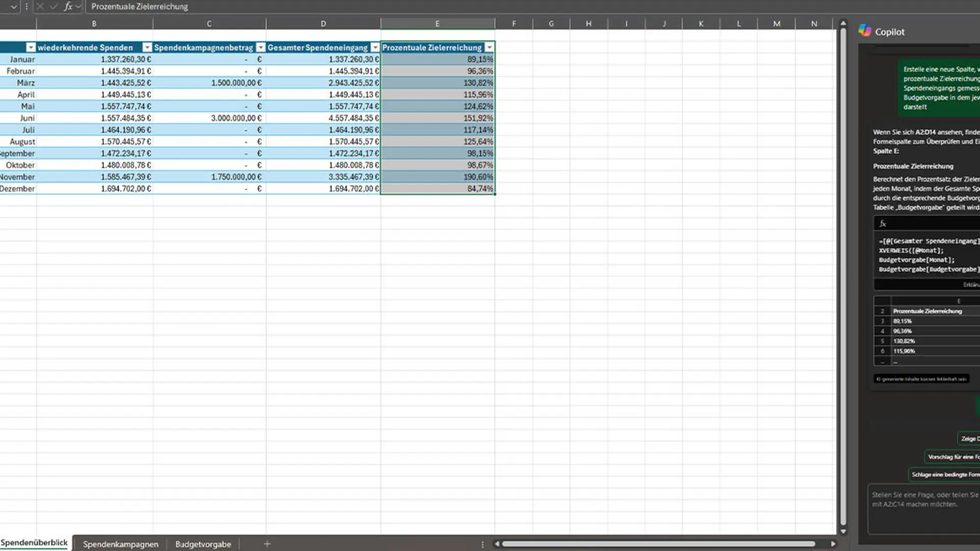Screen dimensions: 980x551
Task: Click the formula bar text Prozentuale Zielerreichung
Action: pos(139,7)
